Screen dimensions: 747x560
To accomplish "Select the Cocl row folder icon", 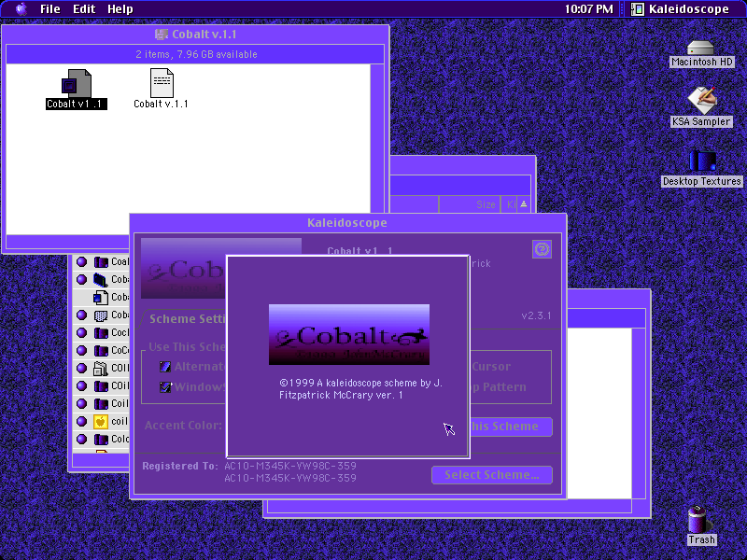I will (101, 333).
